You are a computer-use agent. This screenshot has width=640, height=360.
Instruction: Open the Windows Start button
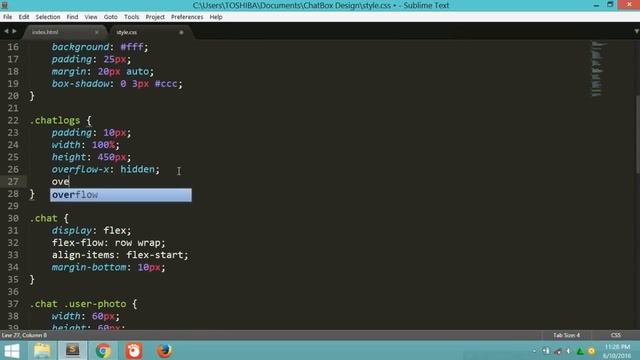pyautogui.click(x=12, y=351)
